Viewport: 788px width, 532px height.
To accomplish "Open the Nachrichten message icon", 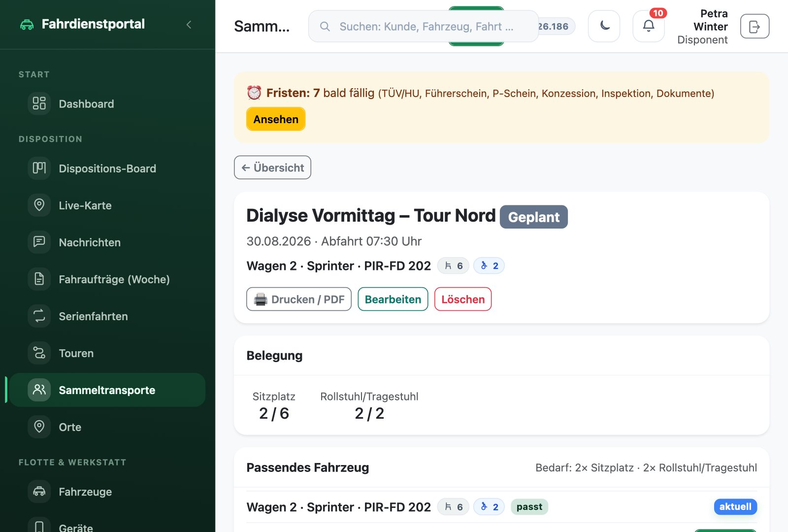I will pos(39,242).
